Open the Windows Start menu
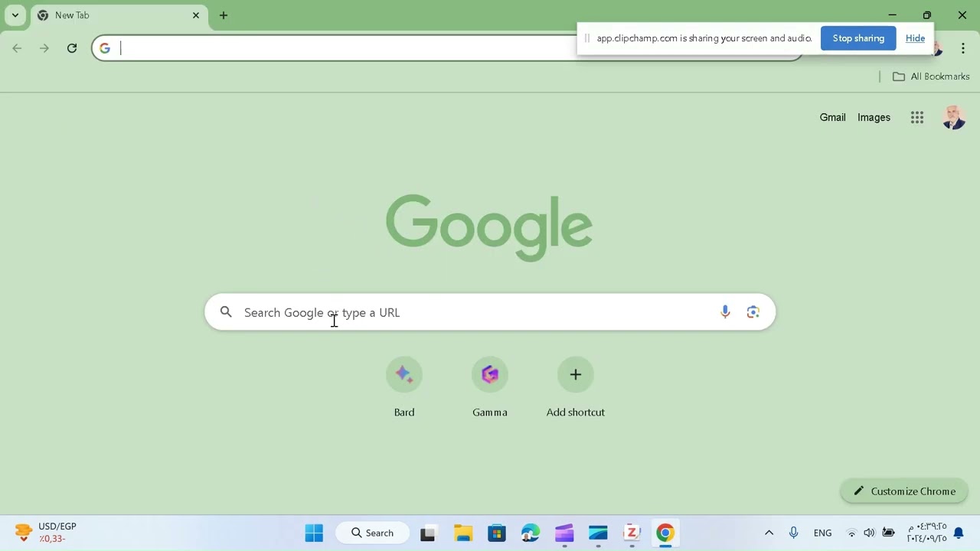The height and width of the screenshot is (551, 980). (x=314, y=533)
